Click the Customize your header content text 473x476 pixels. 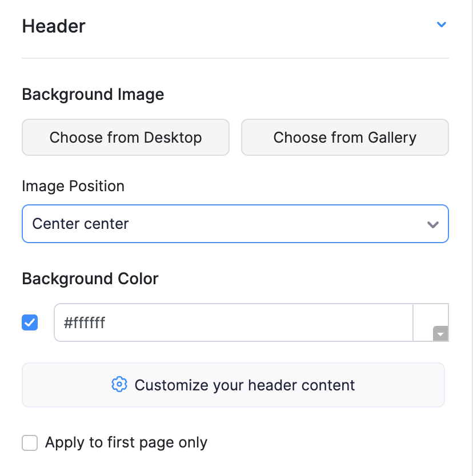tap(244, 385)
